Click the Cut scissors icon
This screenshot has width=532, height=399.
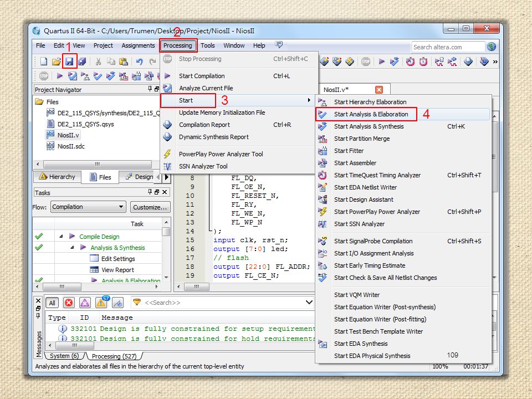pyautogui.click(x=99, y=62)
